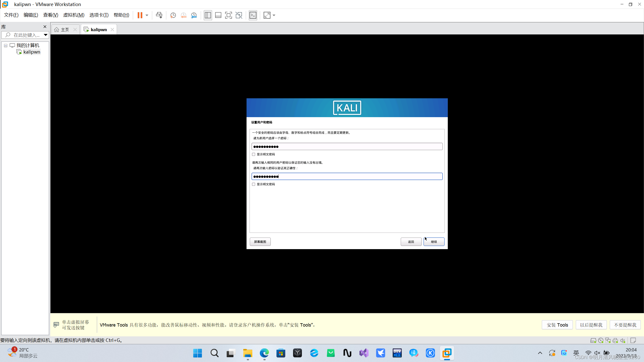Click the 安装 Tools button
Image resolution: width=644 pixels, height=362 pixels.
coord(557,325)
